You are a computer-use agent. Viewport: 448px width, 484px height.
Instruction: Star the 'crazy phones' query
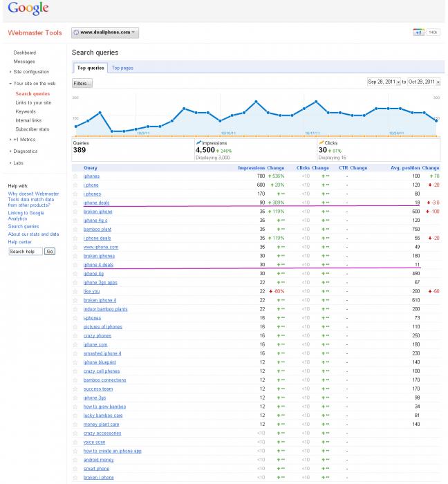[75, 336]
